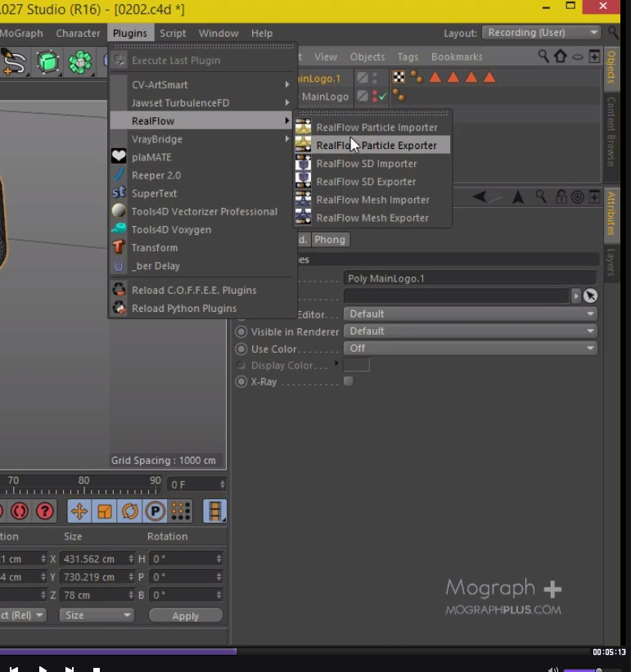
Task: Toggle the green checkmark on MainLogo
Action: [x=382, y=96]
